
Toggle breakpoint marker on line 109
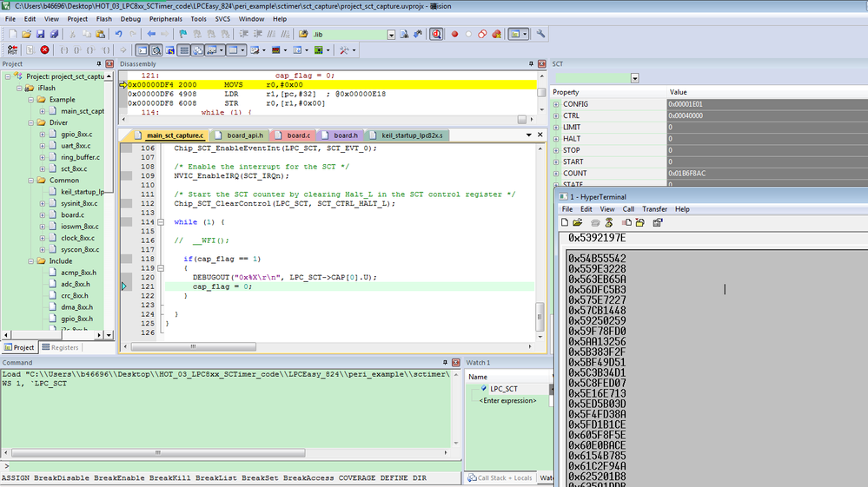click(x=127, y=175)
